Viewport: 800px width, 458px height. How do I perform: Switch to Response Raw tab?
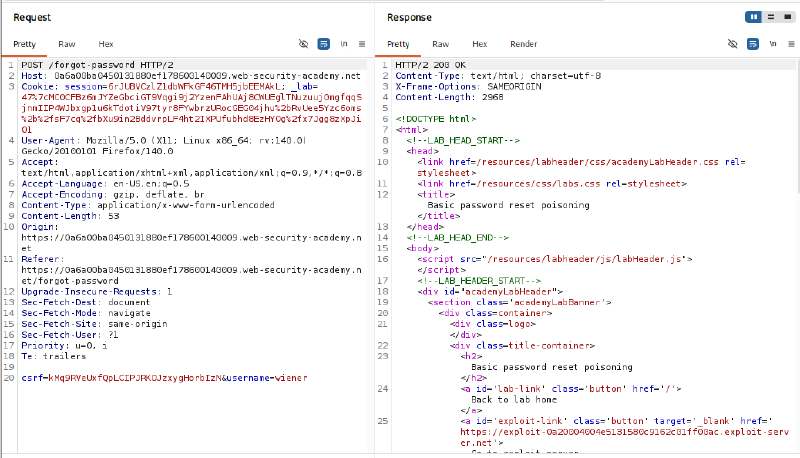tap(440, 44)
